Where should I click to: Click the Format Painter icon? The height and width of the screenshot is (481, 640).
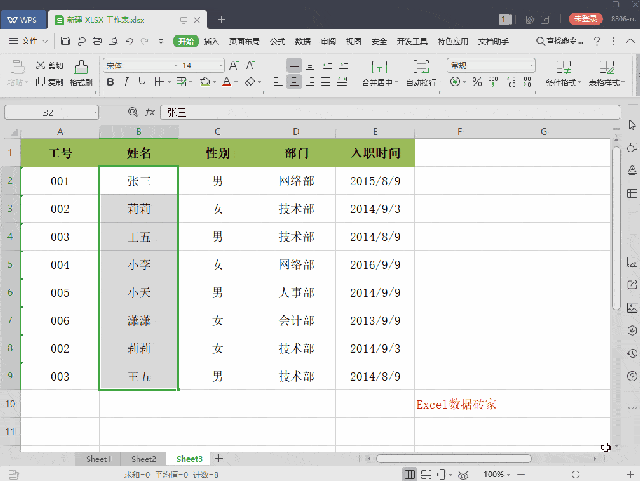[81, 67]
